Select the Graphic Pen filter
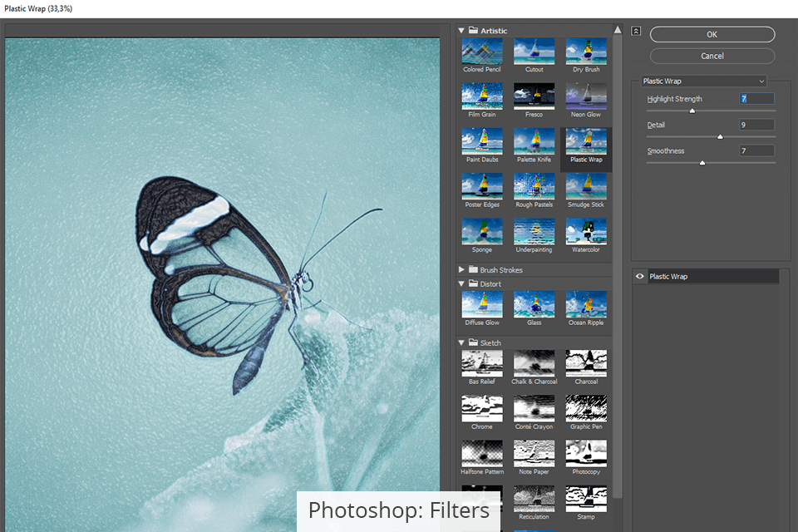798x532 pixels. tap(586, 408)
